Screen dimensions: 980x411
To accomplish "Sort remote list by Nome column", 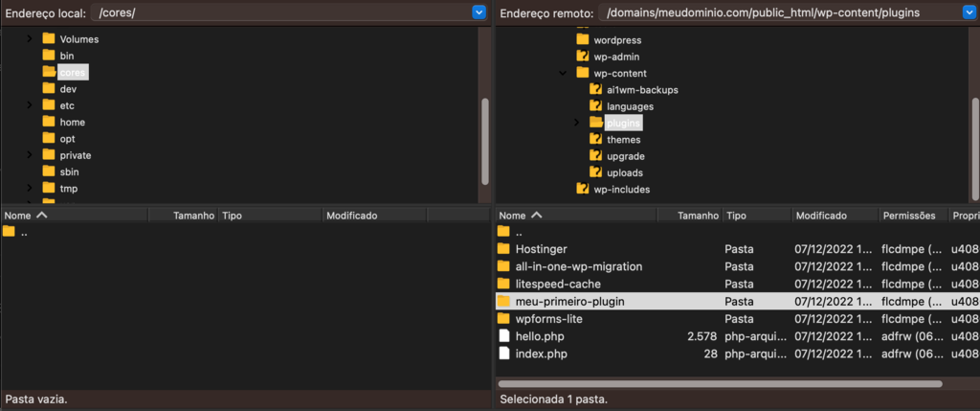I will (x=576, y=216).
